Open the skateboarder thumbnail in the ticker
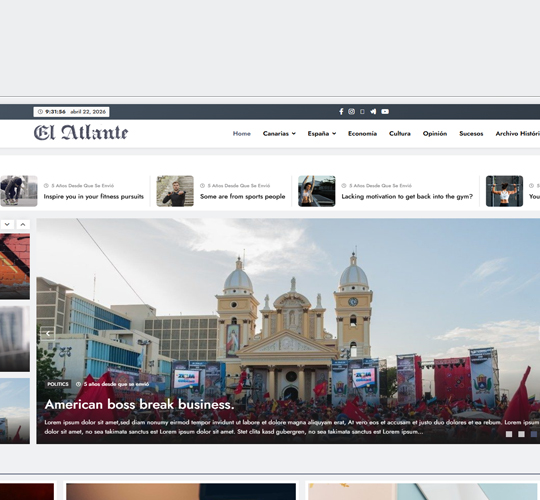This screenshot has width=540, height=500. click(x=19, y=191)
